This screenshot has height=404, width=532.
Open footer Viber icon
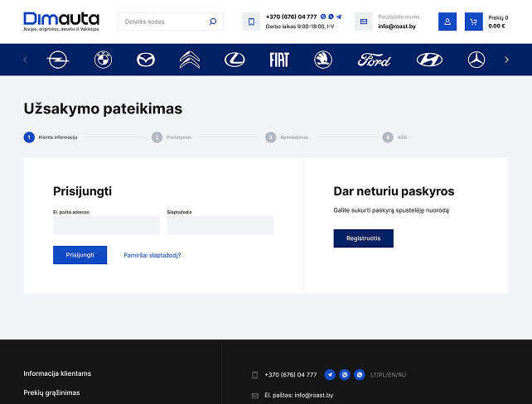pos(345,374)
